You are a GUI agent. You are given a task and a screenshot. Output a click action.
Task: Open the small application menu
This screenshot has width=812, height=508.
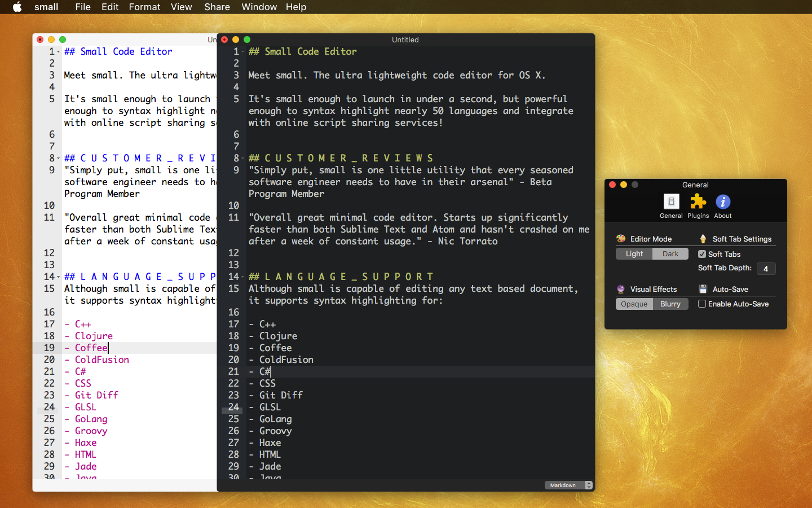click(x=46, y=7)
